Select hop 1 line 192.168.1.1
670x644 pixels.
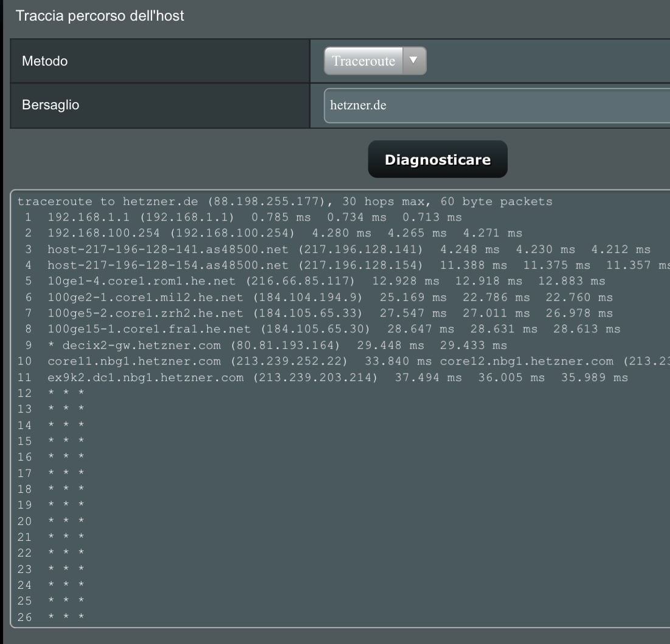pyautogui.click(x=243, y=218)
